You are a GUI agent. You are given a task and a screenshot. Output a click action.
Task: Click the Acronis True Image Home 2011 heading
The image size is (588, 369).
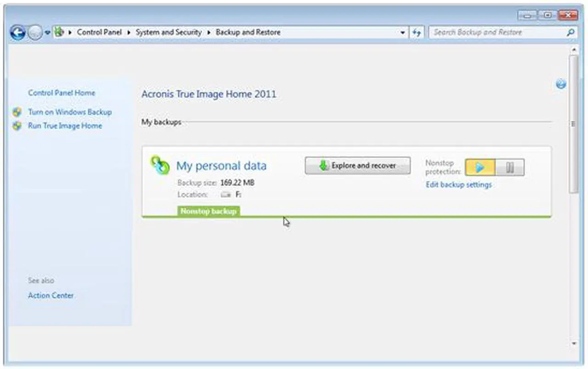pyautogui.click(x=209, y=94)
